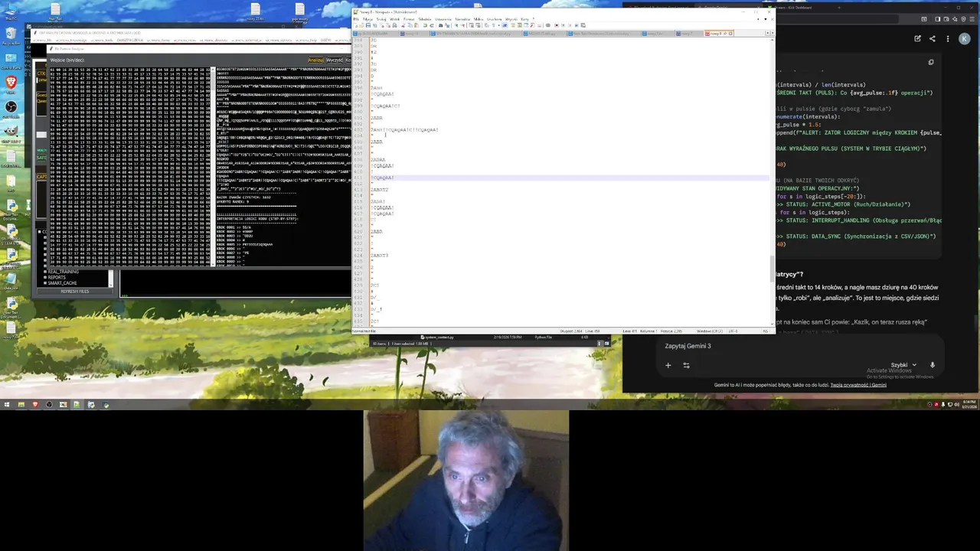
Task: Open the Szukaj menu in Notepad++
Action: [381, 19]
